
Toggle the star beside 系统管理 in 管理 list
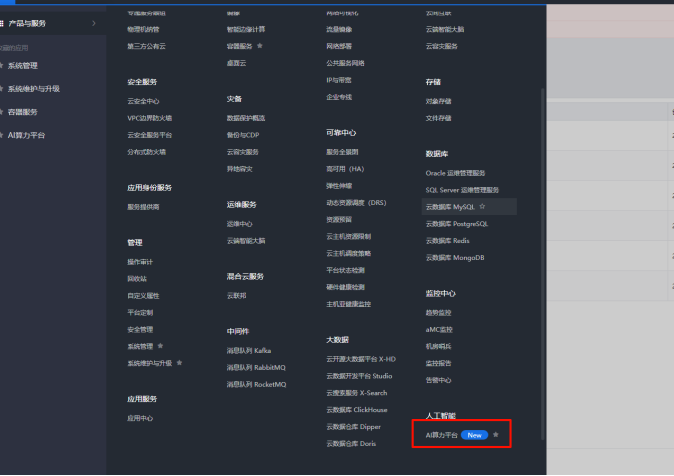[160, 346]
